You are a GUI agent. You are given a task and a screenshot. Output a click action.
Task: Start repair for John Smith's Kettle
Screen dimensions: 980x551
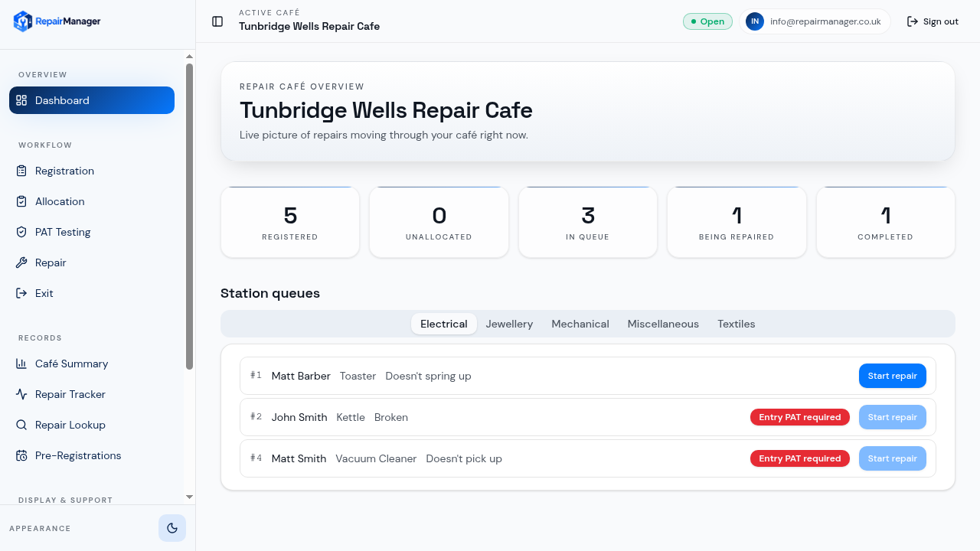point(893,417)
